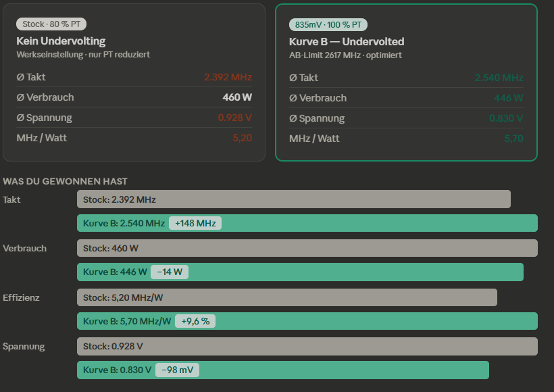Click the −98 mV voltage badge

coord(177,370)
